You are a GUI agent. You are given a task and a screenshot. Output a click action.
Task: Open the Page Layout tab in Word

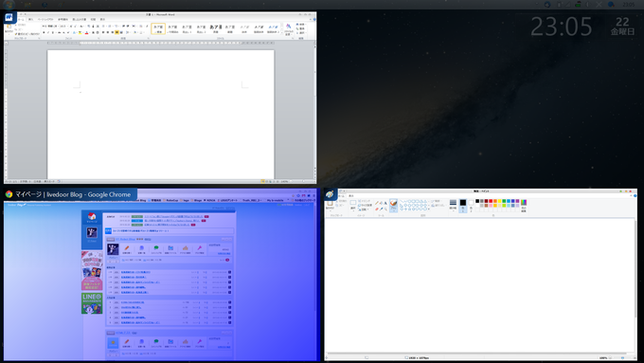point(45,19)
